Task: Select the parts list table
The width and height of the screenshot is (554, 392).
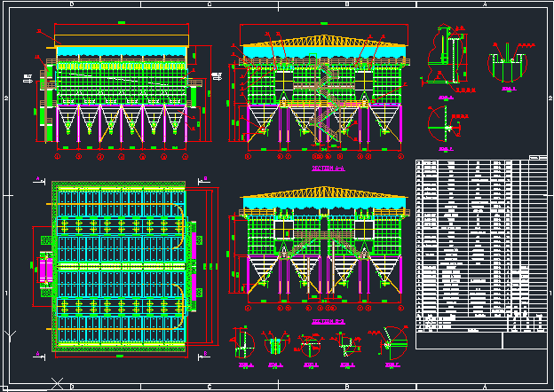Action: pyautogui.click(x=481, y=246)
